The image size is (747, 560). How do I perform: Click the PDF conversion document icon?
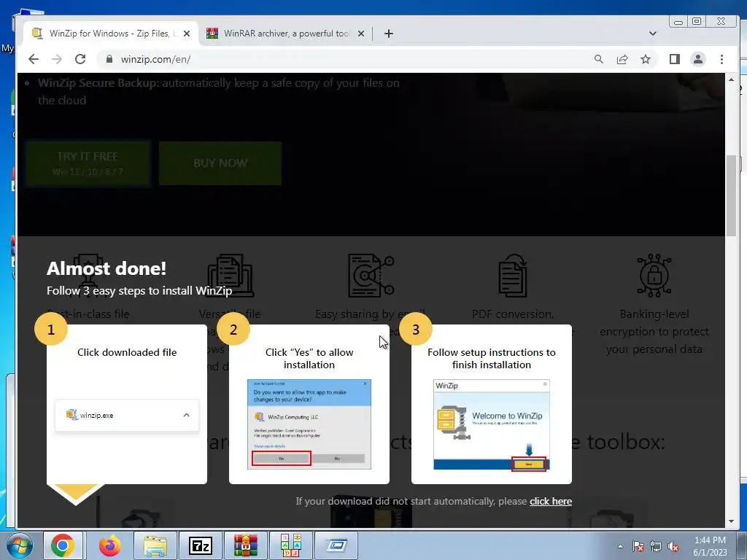click(513, 275)
